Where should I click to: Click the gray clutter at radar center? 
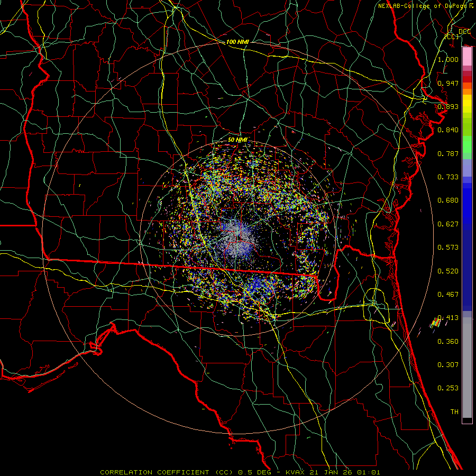239,239
